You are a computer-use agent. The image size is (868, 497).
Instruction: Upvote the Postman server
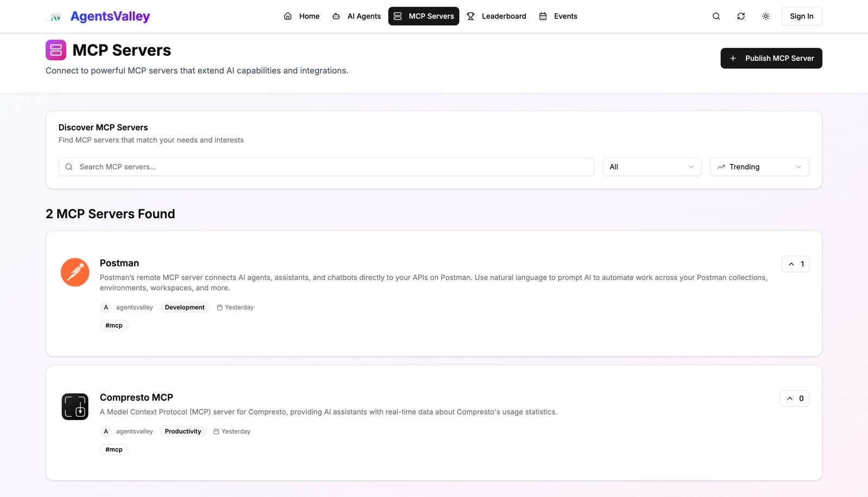[795, 264]
